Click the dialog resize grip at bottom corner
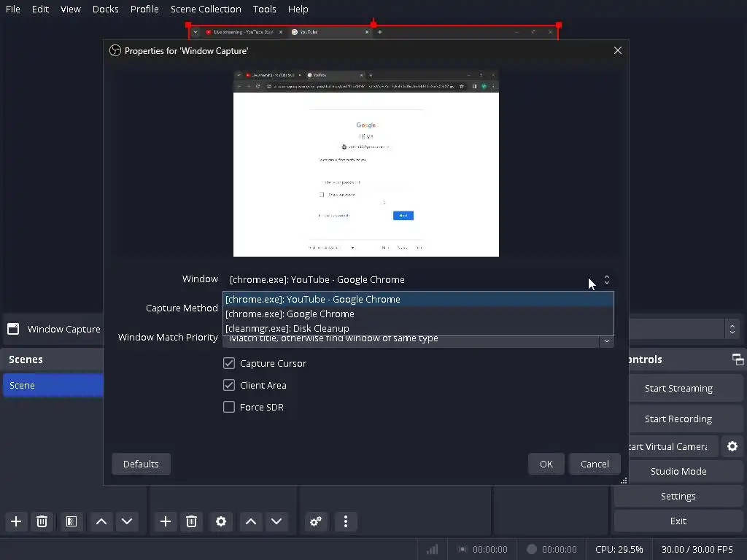 [624, 481]
